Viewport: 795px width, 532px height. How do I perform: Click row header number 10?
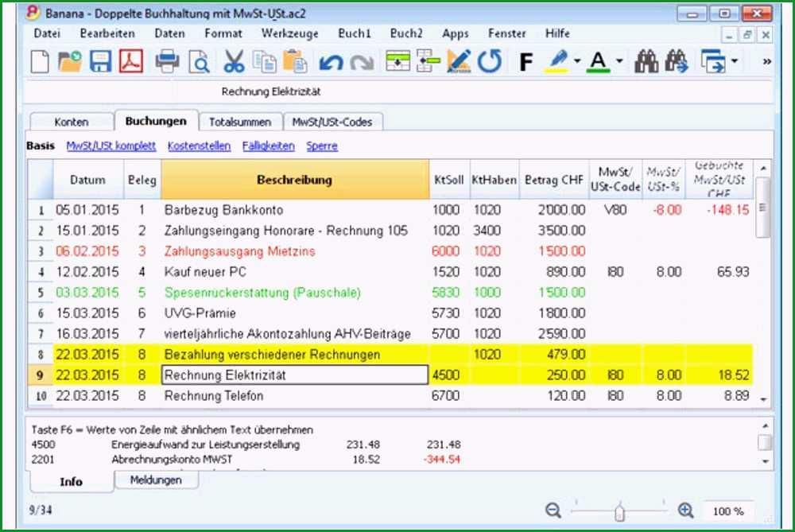point(41,396)
